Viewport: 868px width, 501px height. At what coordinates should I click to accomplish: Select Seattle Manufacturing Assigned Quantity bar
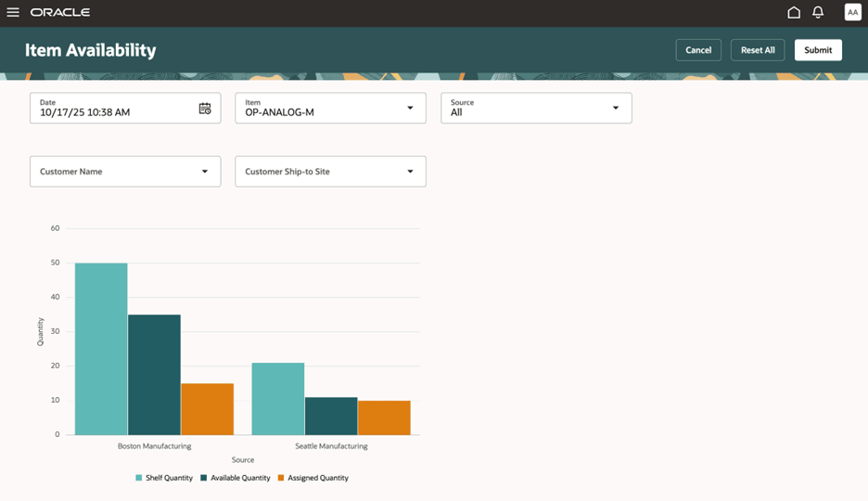[384, 417]
